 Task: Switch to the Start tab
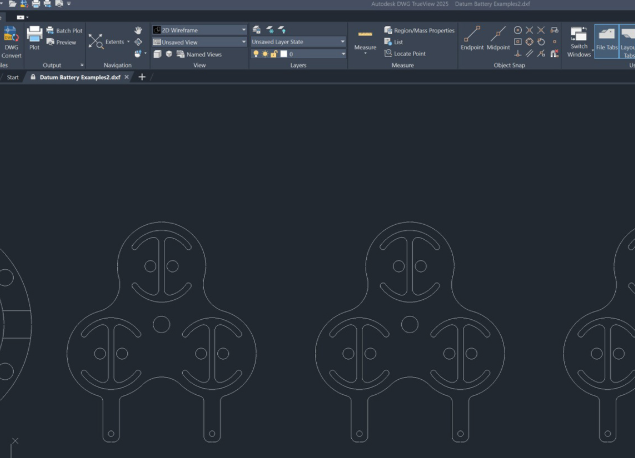pyautogui.click(x=13, y=77)
